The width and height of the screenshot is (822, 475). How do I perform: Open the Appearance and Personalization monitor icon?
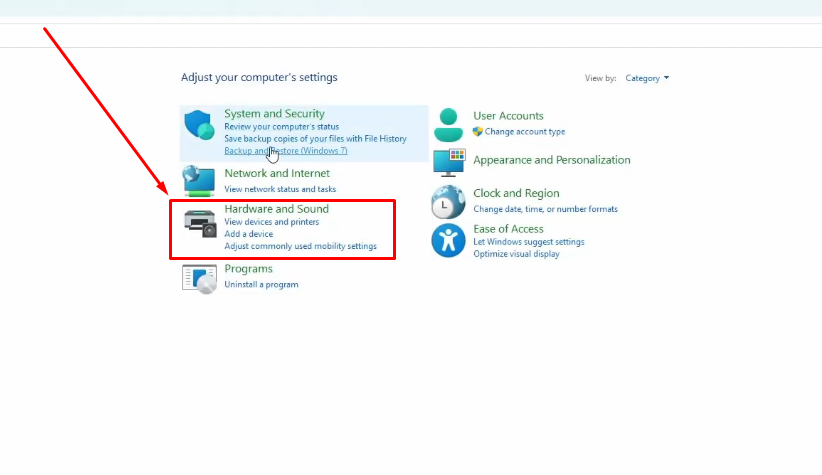coord(449,163)
